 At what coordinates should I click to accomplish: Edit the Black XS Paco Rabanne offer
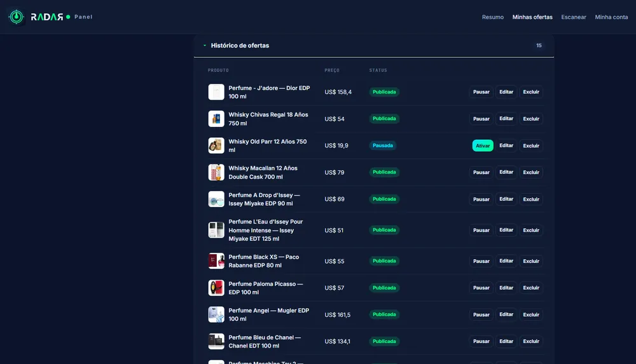coord(506,261)
